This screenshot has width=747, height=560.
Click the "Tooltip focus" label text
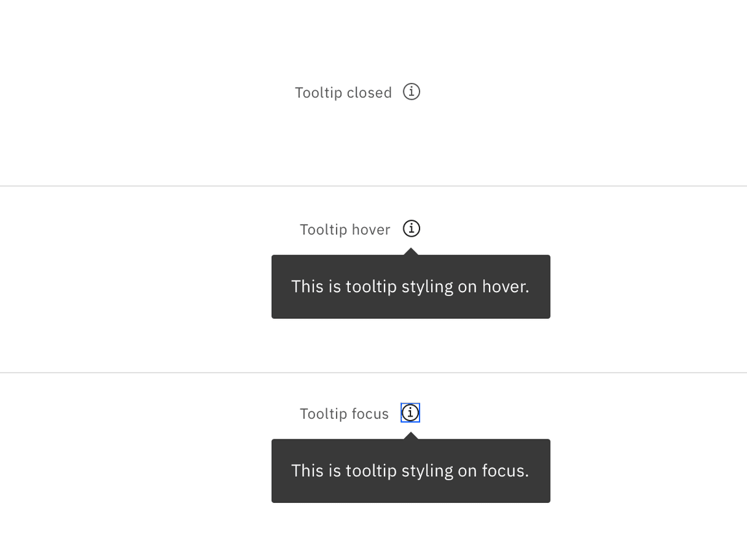click(x=344, y=414)
